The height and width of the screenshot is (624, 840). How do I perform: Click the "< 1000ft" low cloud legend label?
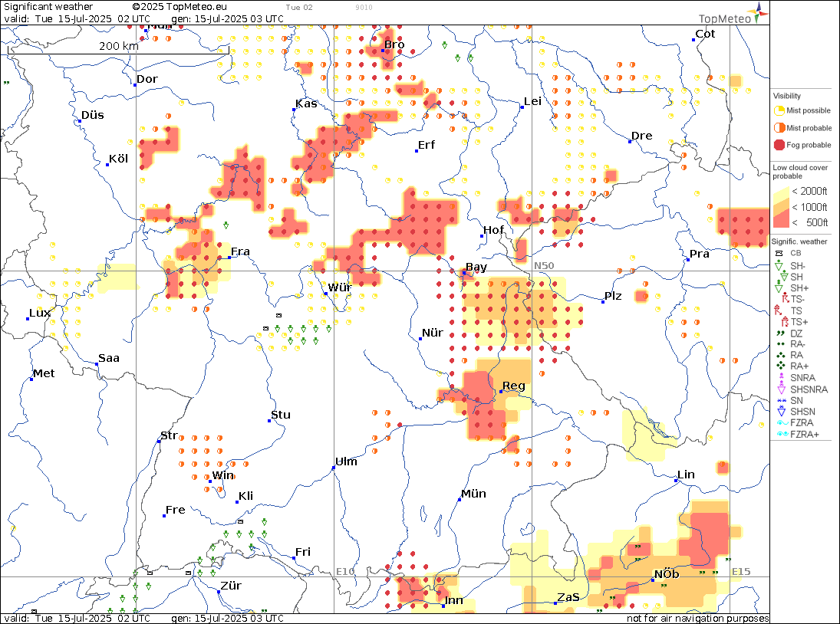coord(809,207)
